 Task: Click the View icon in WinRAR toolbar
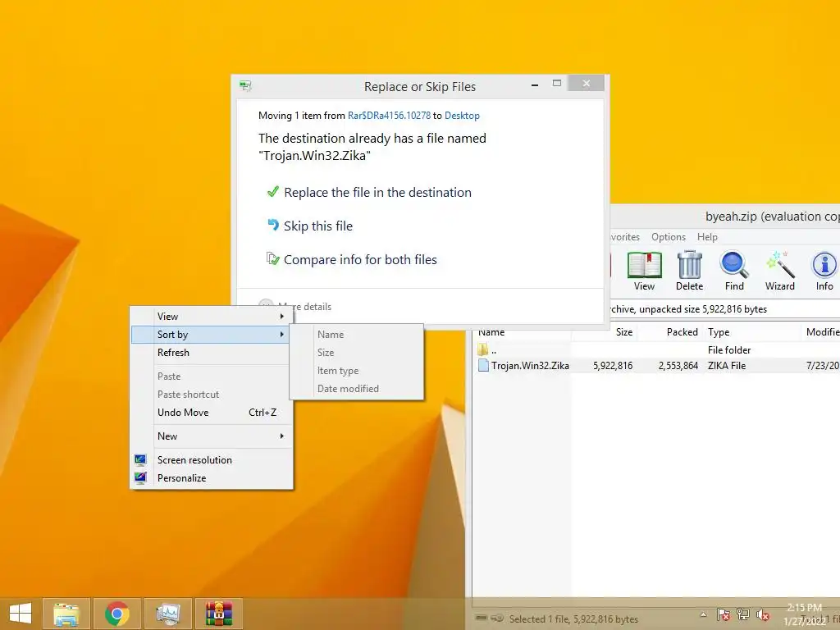click(644, 271)
